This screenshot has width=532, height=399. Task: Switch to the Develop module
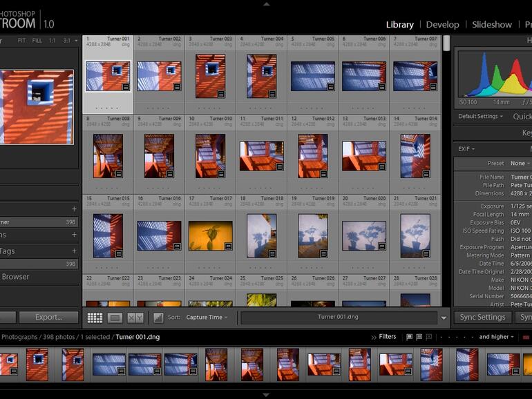click(442, 24)
